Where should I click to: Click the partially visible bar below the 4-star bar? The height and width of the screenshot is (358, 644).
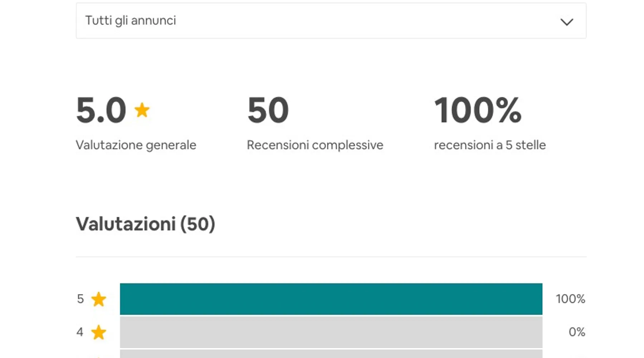click(x=331, y=354)
